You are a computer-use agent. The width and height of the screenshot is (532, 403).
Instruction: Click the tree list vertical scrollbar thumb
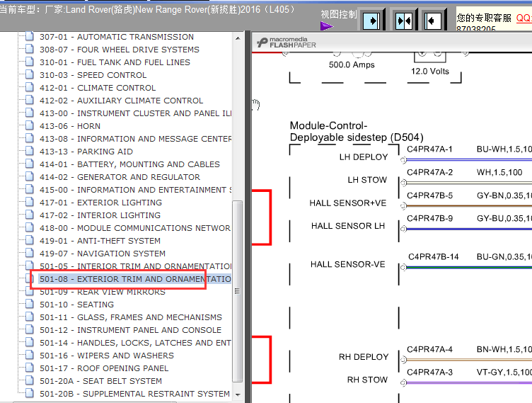click(x=238, y=291)
